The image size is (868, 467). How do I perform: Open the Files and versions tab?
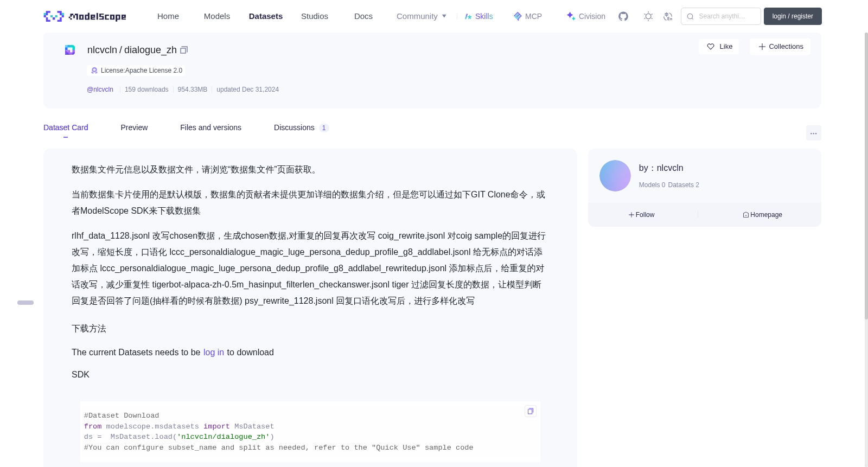(x=210, y=127)
